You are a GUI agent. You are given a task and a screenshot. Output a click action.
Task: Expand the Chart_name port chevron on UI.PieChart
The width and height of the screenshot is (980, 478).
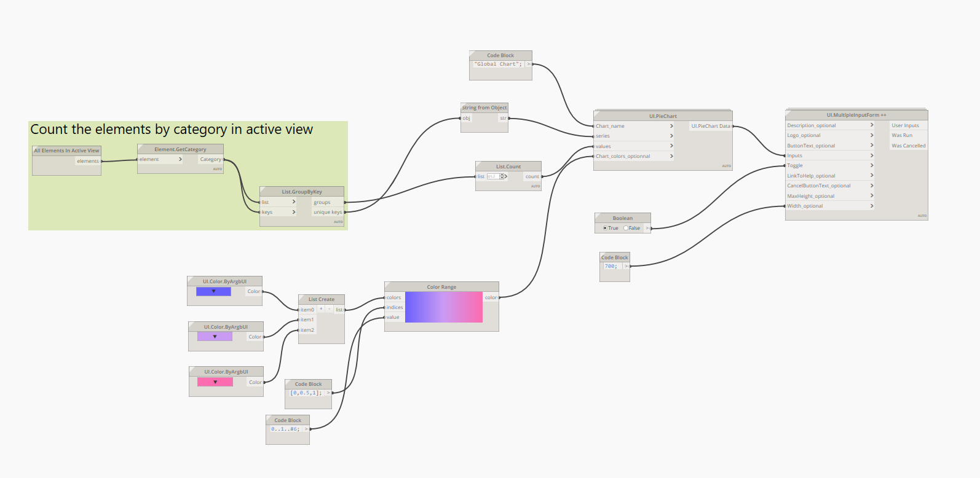pos(671,126)
